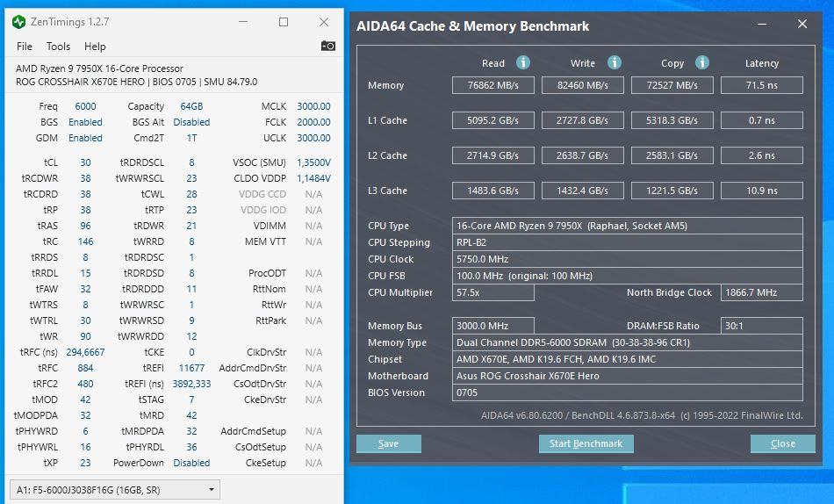Click the ZenTimings app logo icon
This screenshot has width=834, height=504.
[x=18, y=22]
